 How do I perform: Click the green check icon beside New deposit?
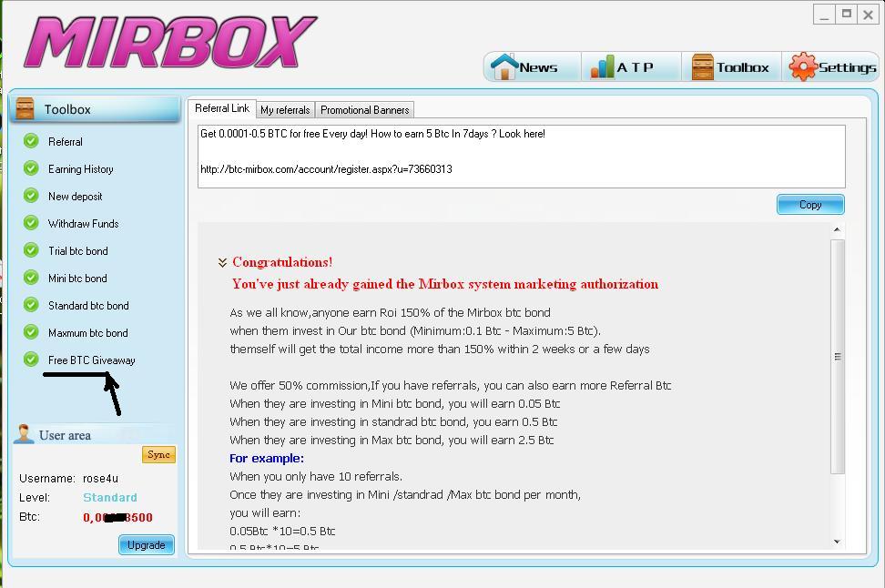(x=31, y=196)
